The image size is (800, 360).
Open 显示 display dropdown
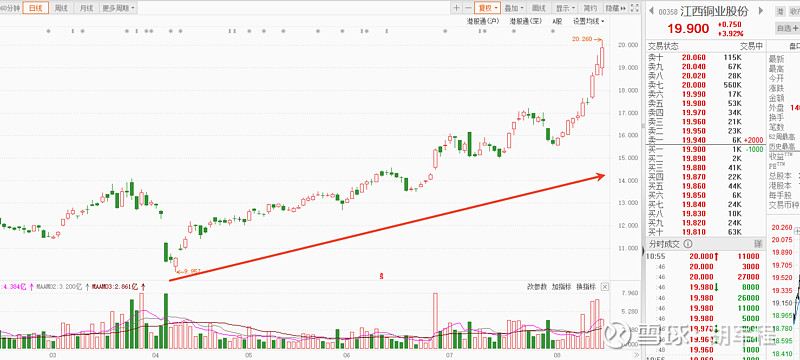pyautogui.click(x=565, y=8)
